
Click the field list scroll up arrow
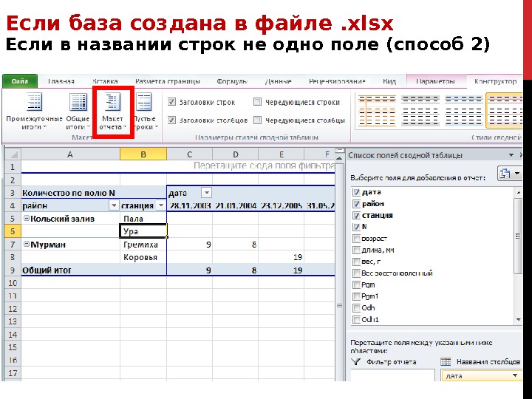click(x=518, y=192)
